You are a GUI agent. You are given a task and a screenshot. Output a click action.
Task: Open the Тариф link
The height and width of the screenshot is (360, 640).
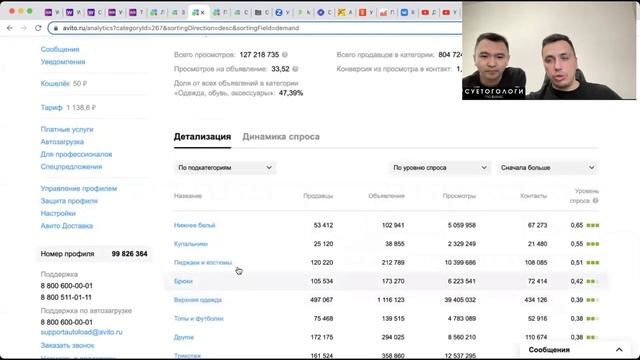click(51, 107)
